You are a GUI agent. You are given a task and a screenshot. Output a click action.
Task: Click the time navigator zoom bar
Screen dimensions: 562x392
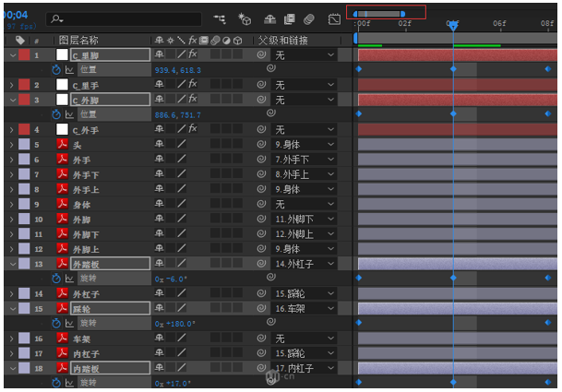click(x=379, y=14)
